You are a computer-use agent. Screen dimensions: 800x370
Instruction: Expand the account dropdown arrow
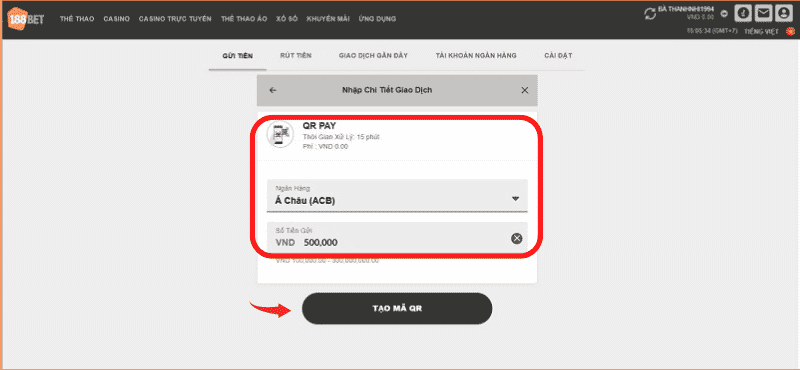(x=723, y=14)
